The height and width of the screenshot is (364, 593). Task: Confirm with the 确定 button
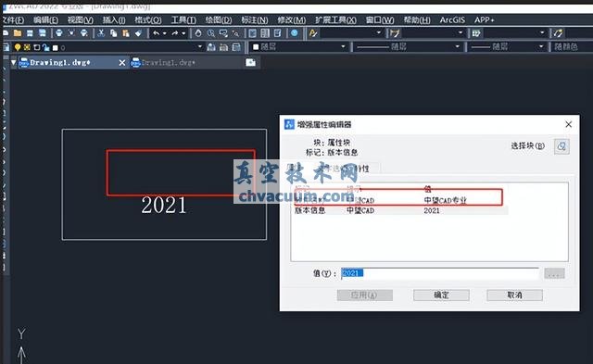[x=441, y=295]
